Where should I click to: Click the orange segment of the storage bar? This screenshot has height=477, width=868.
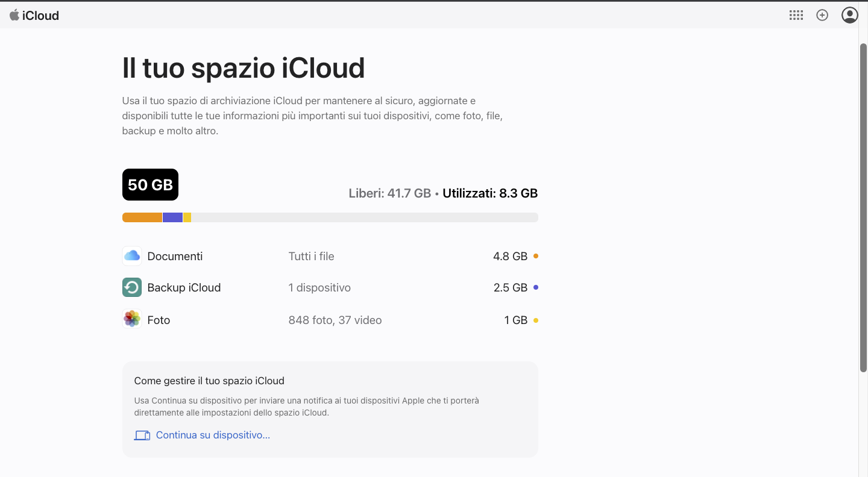point(142,217)
